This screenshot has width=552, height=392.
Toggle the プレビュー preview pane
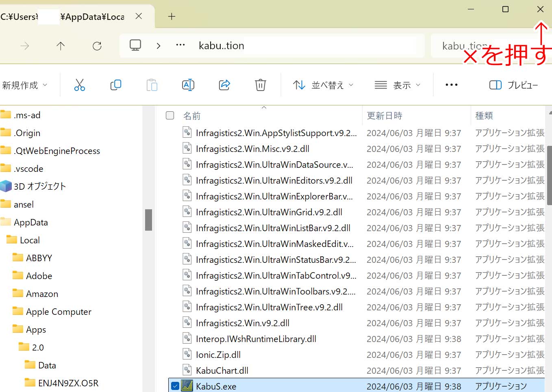tap(513, 85)
